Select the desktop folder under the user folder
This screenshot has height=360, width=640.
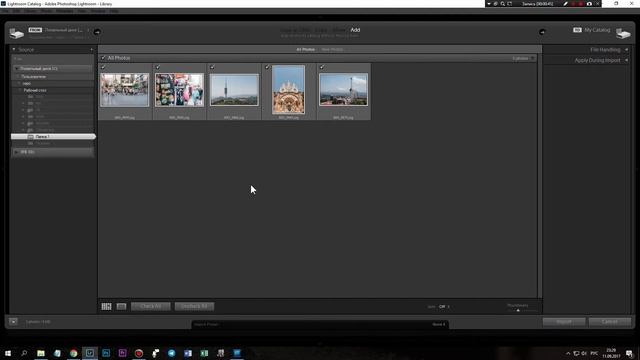tap(35, 90)
